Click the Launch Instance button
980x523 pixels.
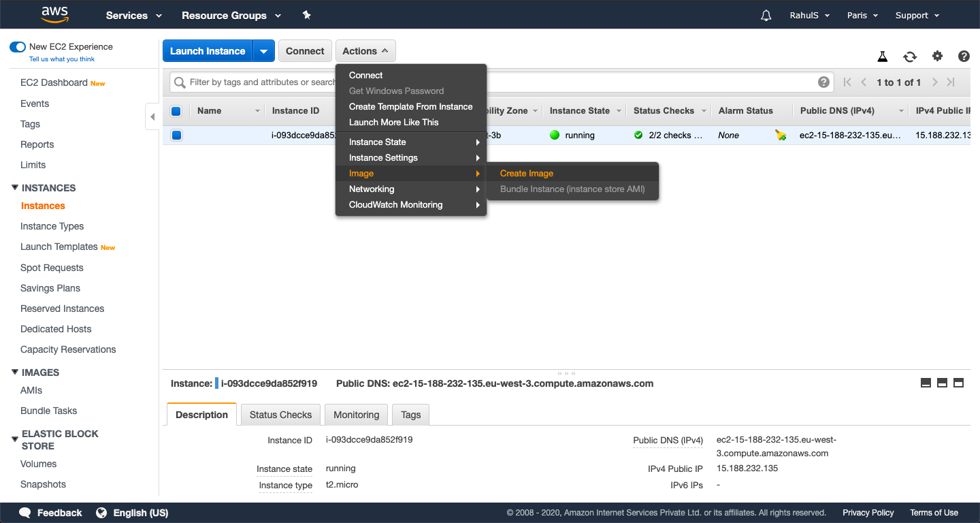point(208,50)
